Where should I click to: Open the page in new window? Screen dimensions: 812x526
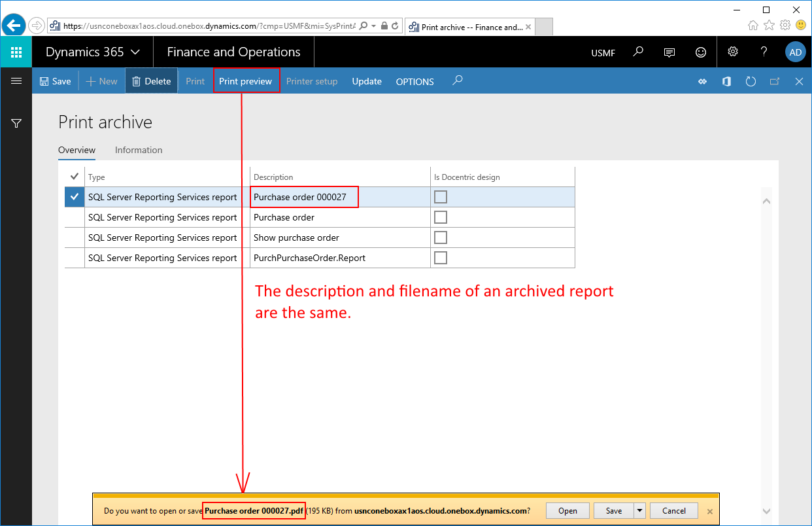point(775,82)
